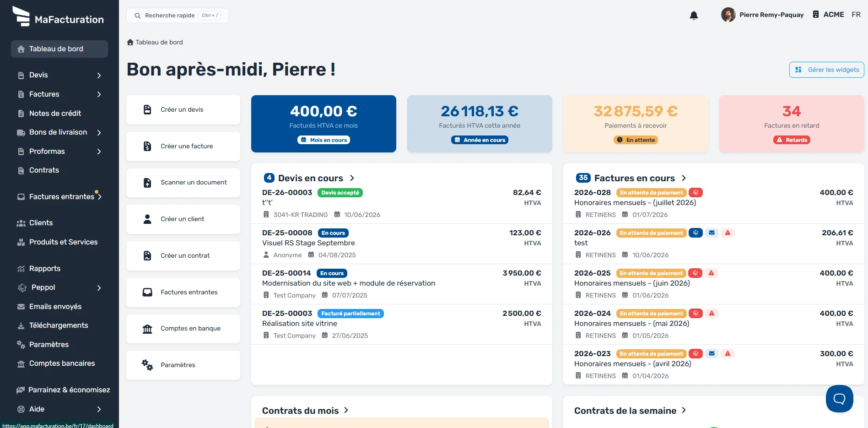Click Créer un contrat shortcut

[183, 256]
